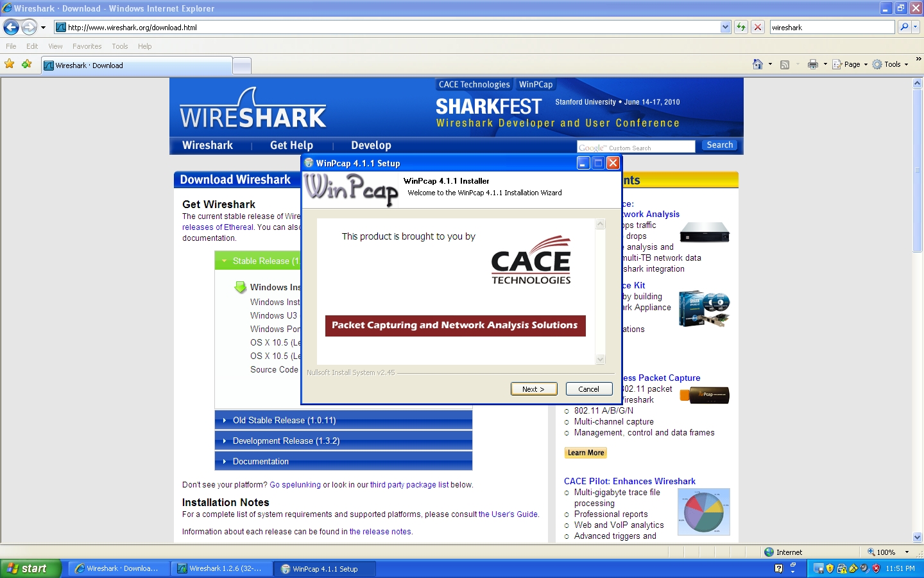Click the green Refresh page icon
Viewport: 924px width, 578px height.
point(741,27)
